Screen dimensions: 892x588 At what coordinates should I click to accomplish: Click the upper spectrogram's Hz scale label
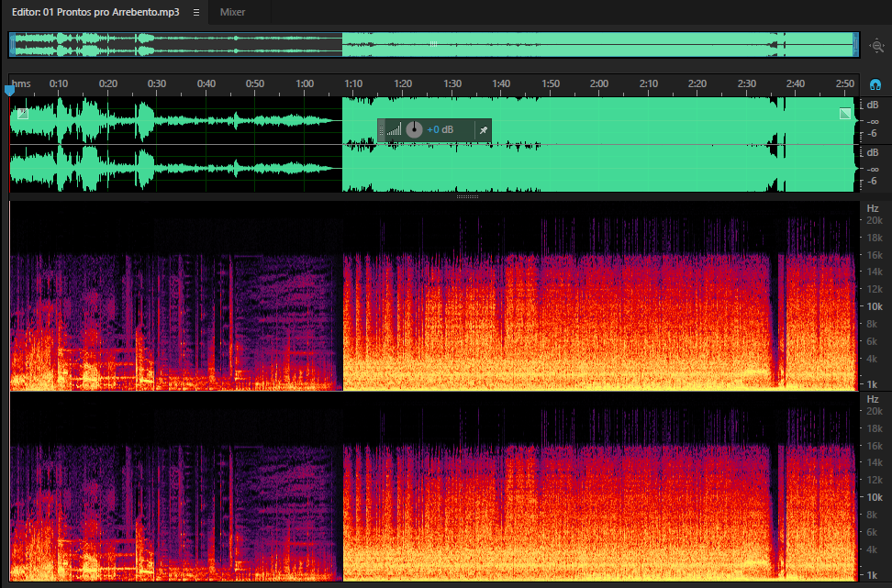click(873, 209)
